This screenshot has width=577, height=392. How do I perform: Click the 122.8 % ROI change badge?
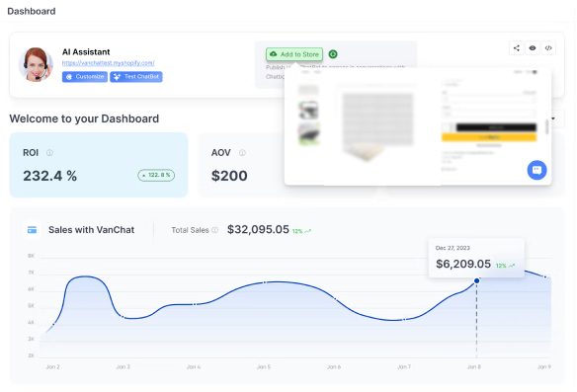click(x=156, y=175)
